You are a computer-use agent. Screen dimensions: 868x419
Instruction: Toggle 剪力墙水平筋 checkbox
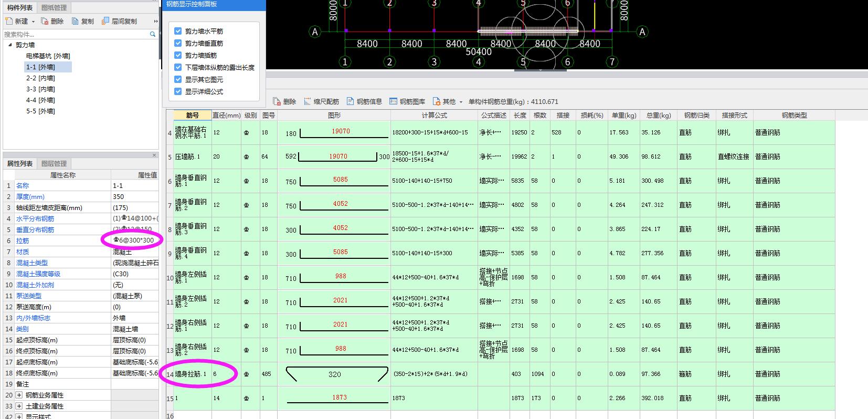tap(178, 31)
